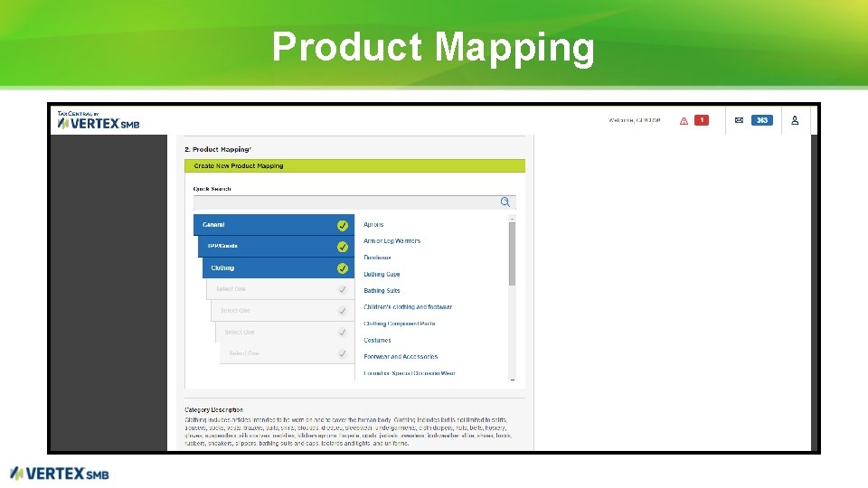868x488 pixels.
Task: Click the blue message count badge
Action: click(761, 120)
